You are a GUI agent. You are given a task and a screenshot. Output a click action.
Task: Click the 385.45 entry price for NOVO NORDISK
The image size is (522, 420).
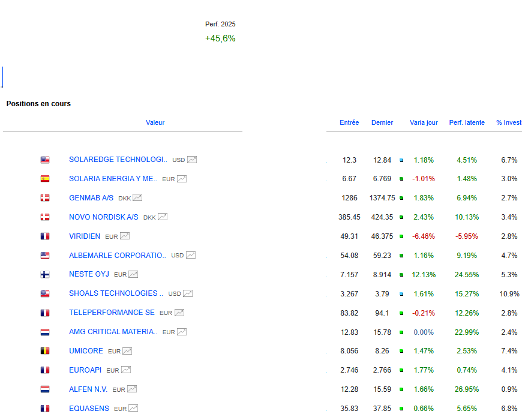[x=349, y=217]
